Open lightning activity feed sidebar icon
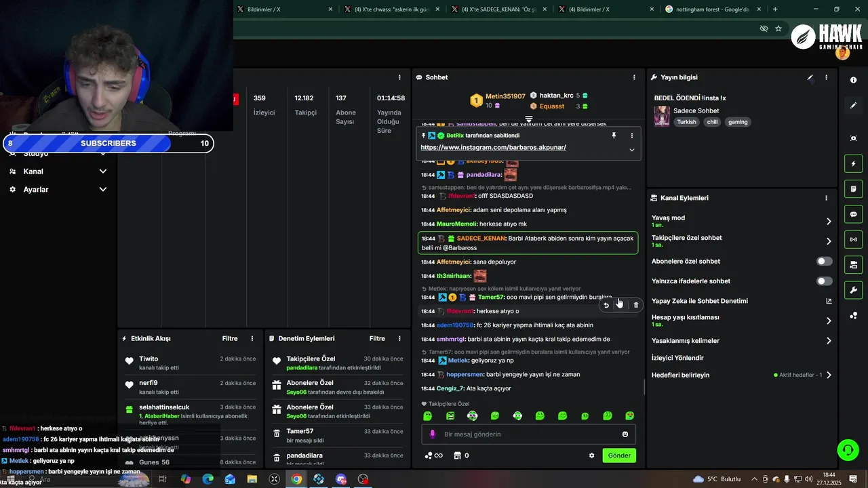The height and width of the screenshot is (488, 868). point(853,163)
